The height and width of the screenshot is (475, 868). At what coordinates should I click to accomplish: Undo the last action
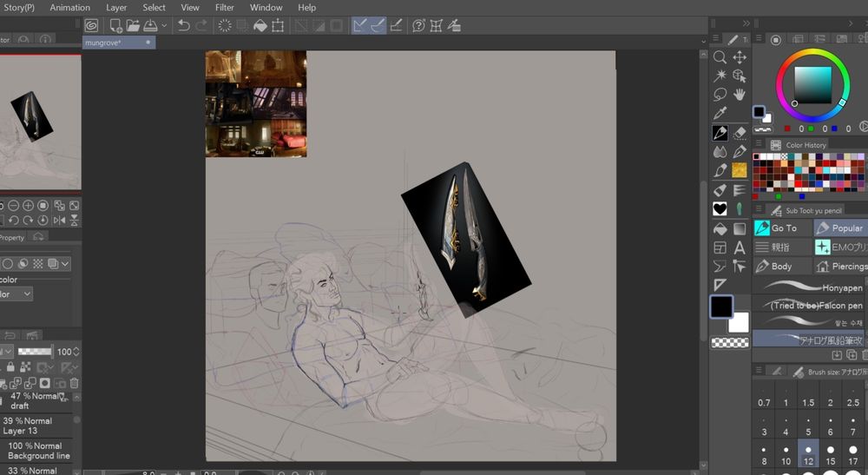(184, 25)
